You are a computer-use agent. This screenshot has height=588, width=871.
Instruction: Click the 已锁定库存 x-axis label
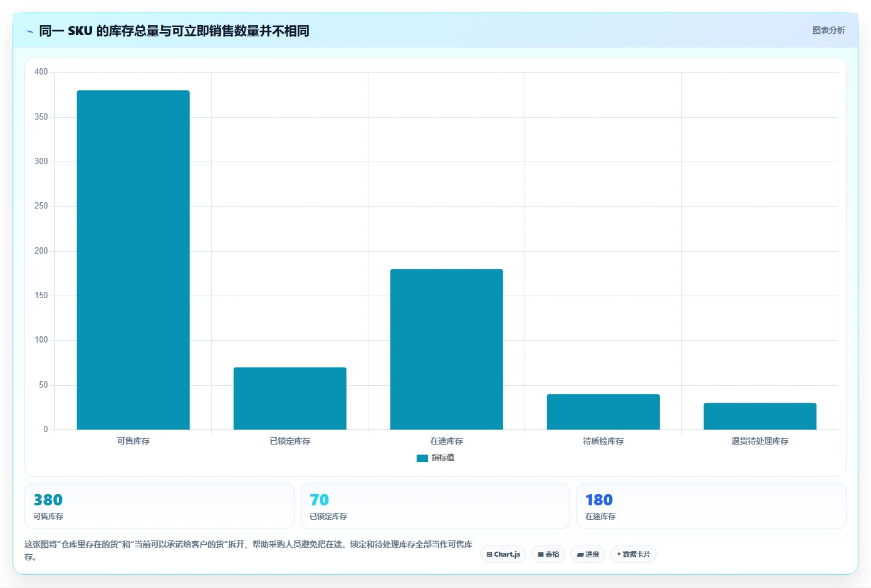[x=290, y=441]
